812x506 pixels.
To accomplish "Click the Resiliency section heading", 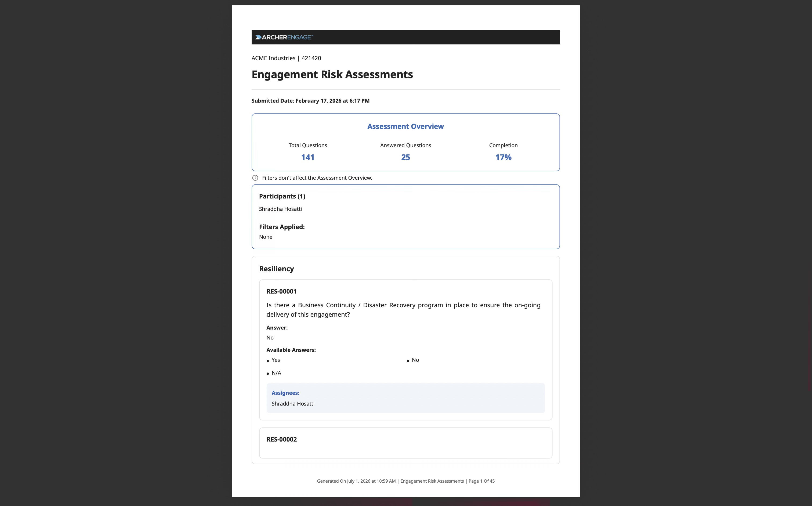I will click(276, 269).
